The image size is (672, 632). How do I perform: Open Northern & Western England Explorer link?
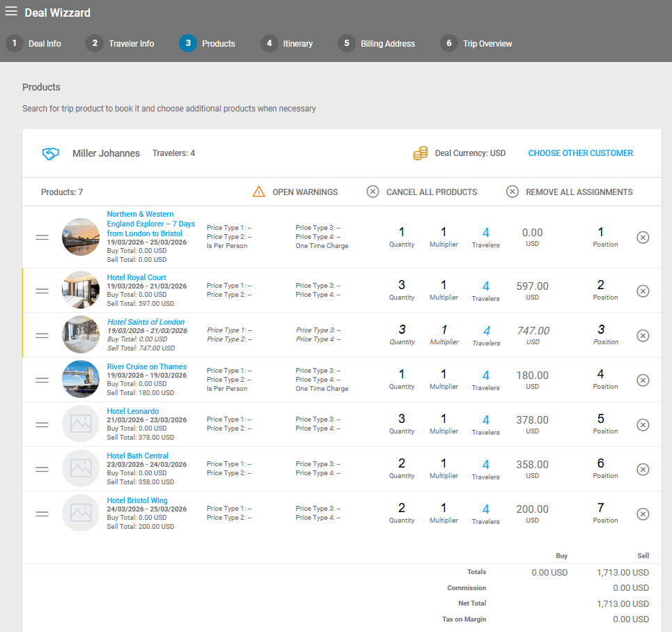click(x=150, y=224)
